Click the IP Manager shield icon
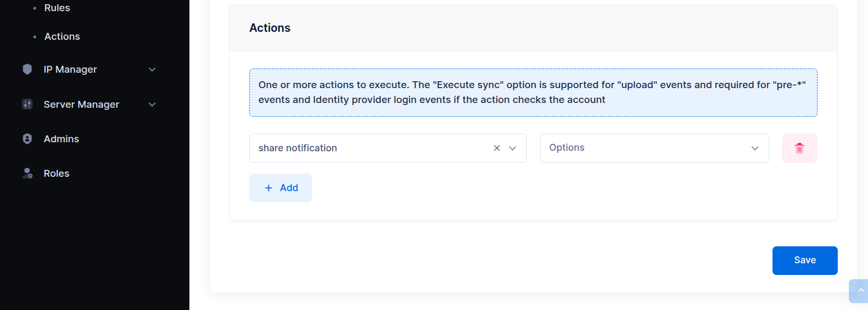The image size is (868, 310). point(28,70)
